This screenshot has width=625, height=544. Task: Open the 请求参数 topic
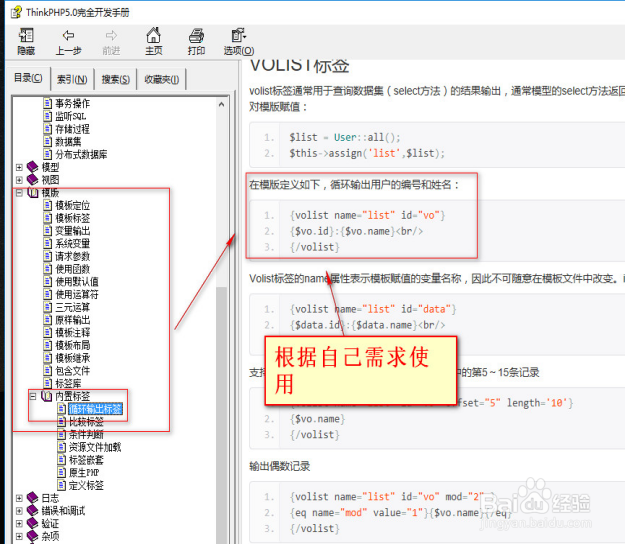coord(73,256)
